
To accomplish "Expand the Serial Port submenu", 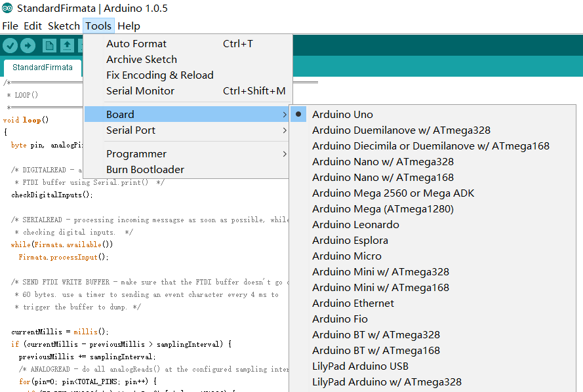I will tap(130, 130).
